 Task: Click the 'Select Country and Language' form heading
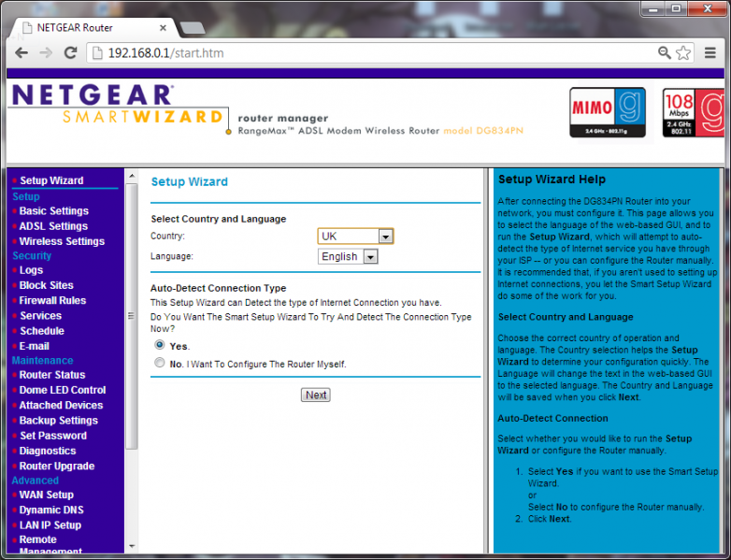(218, 219)
